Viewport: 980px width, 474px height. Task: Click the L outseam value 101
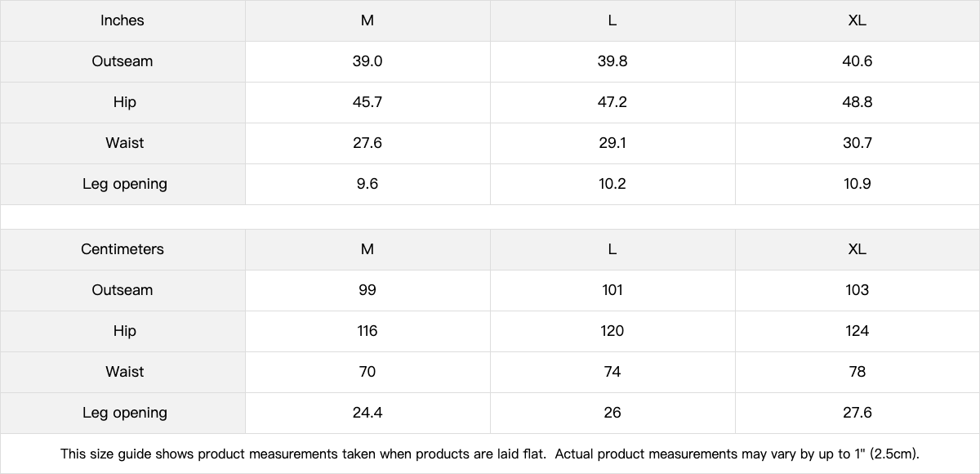coord(612,290)
